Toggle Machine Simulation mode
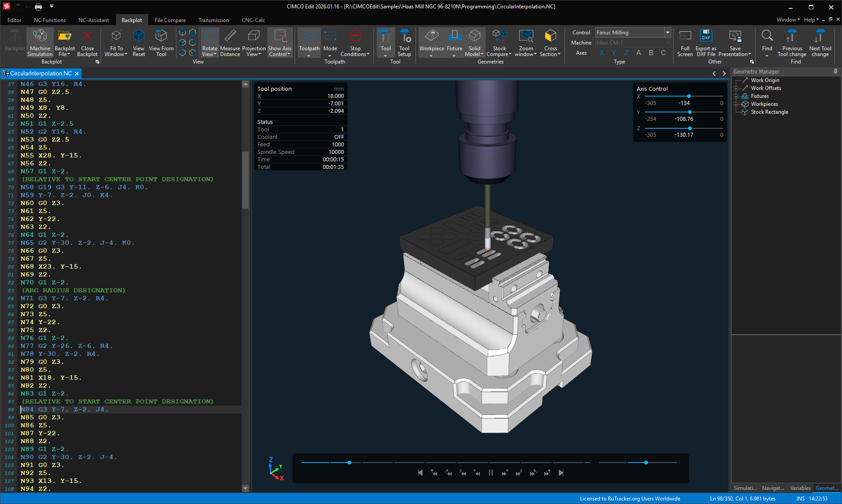The image size is (842, 504). [40, 43]
